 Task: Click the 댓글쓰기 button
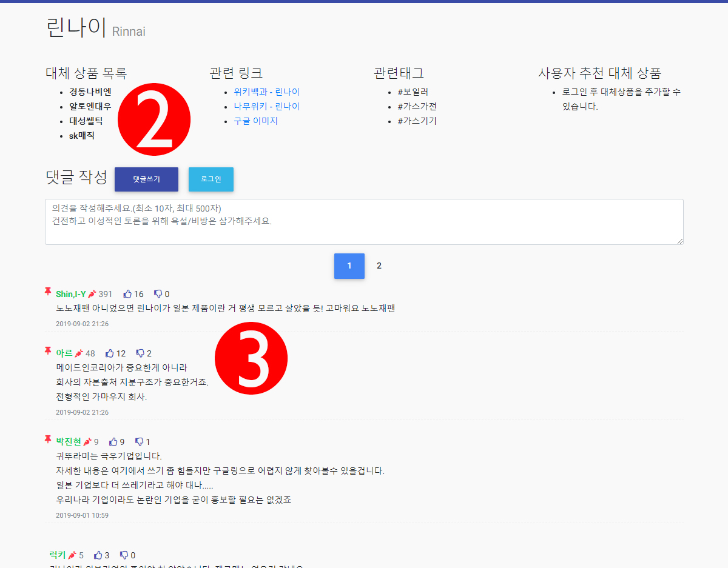[146, 179]
